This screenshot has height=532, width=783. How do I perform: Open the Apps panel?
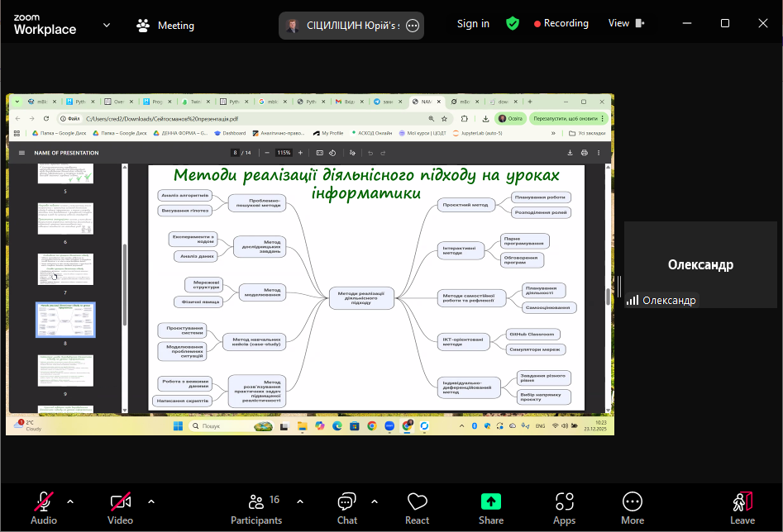pyautogui.click(x=564, y=506)
